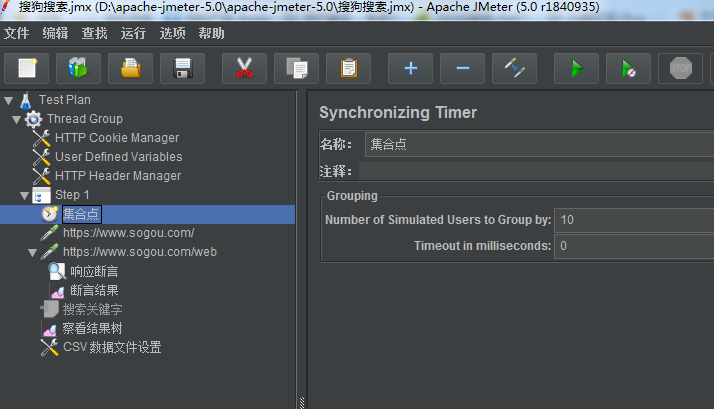Save the test plan with floppy icon
This screenshot has height=409, width=714.
182,68
